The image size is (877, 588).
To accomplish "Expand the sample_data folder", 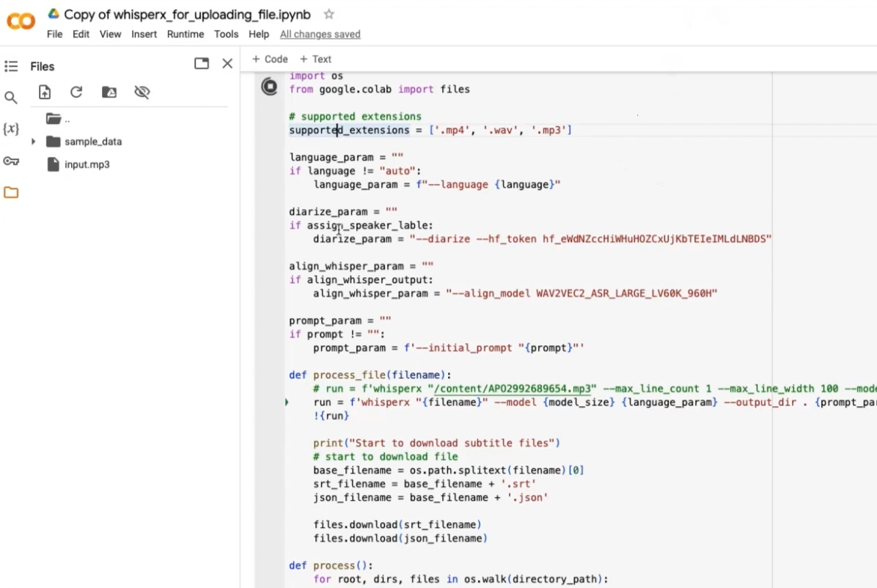I will 33,142.
